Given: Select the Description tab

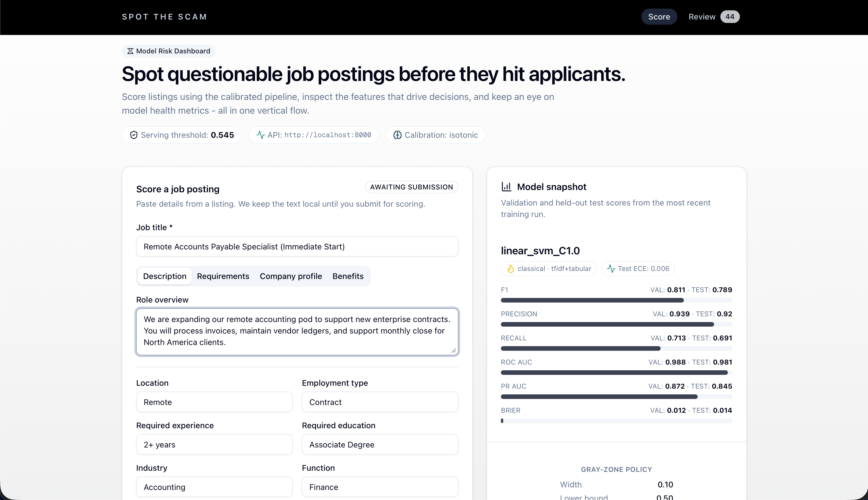Looking at the screenshot, I should click(x=165, y=276).
